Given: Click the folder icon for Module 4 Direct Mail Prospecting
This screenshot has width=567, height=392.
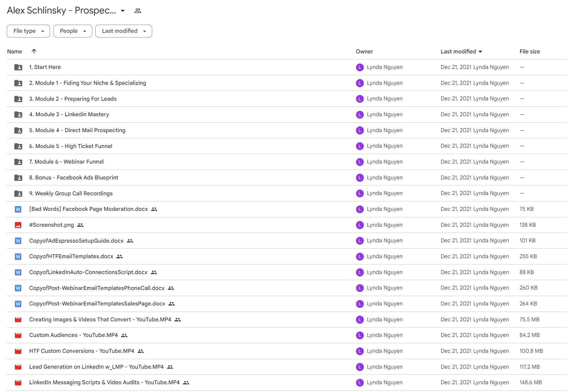Looking at the screenshot, I should pyautogui.click(x=18, y=130).
